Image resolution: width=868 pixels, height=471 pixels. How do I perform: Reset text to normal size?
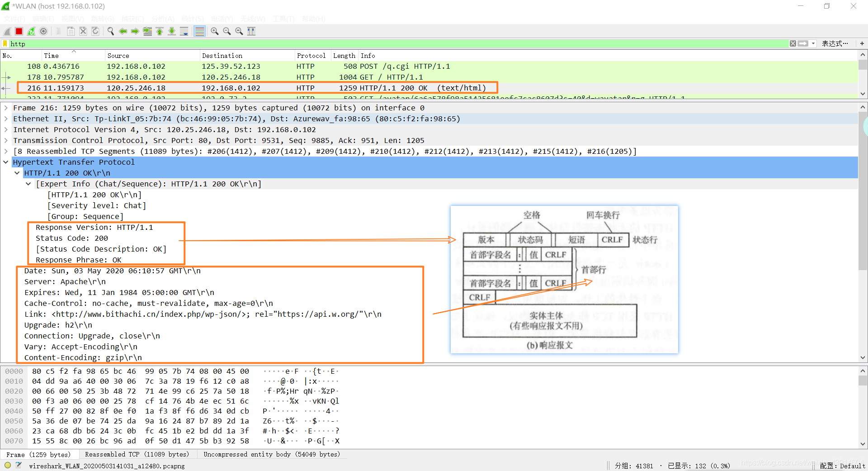coord(239,31)
